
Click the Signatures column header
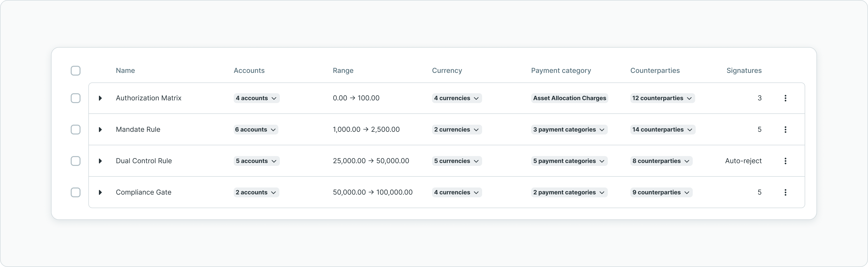click(x=744, y=71)
